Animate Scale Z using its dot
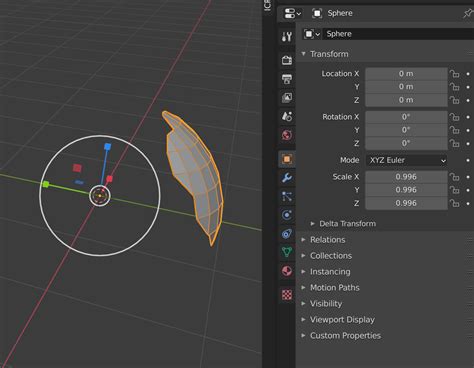This screenshot has width=474, height=368. pyautogui.click(x=468, y=203)
